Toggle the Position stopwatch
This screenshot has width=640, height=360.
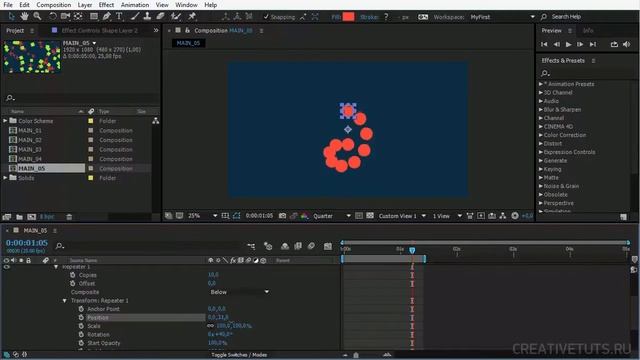click(81, 318)
